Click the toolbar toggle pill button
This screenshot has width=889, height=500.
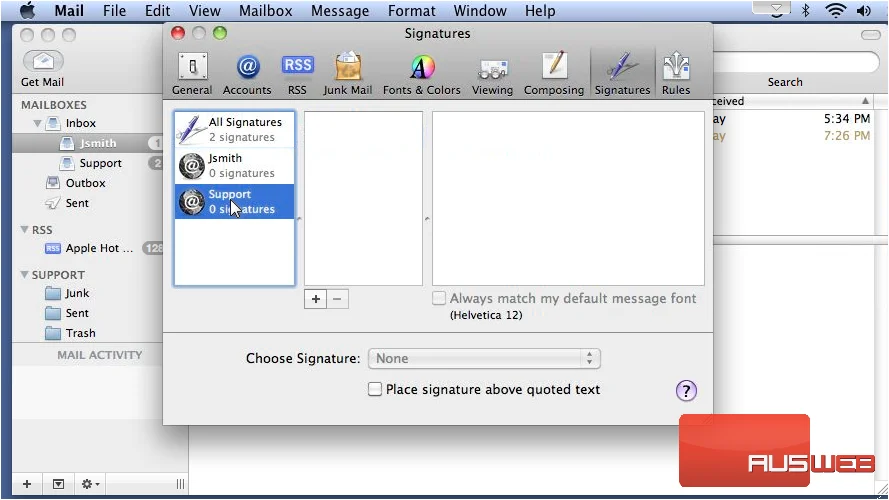pos(870,35)
